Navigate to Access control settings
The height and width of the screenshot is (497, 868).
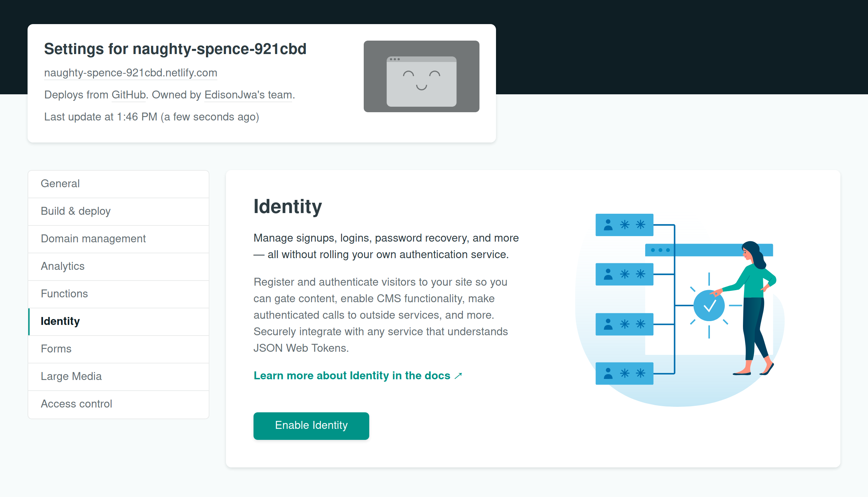coord(76,404)
